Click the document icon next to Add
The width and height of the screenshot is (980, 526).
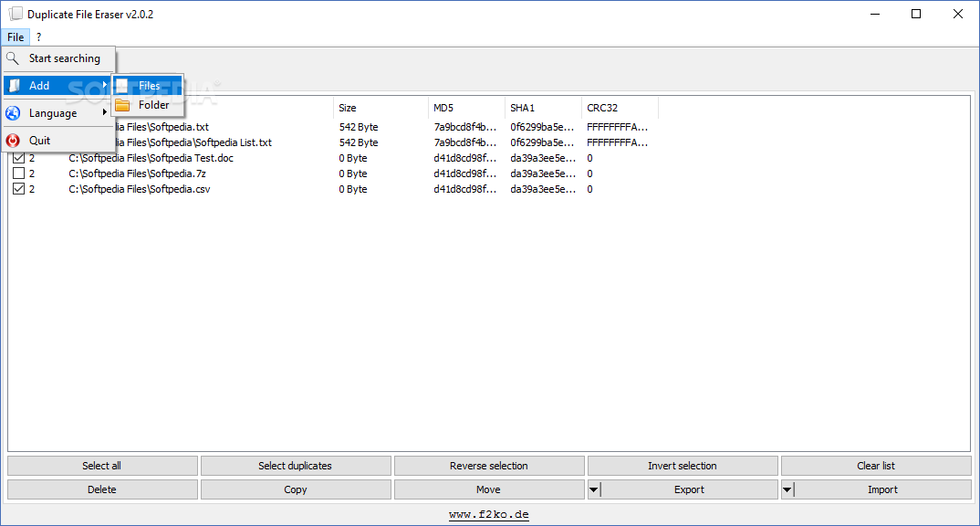(14, 86)
